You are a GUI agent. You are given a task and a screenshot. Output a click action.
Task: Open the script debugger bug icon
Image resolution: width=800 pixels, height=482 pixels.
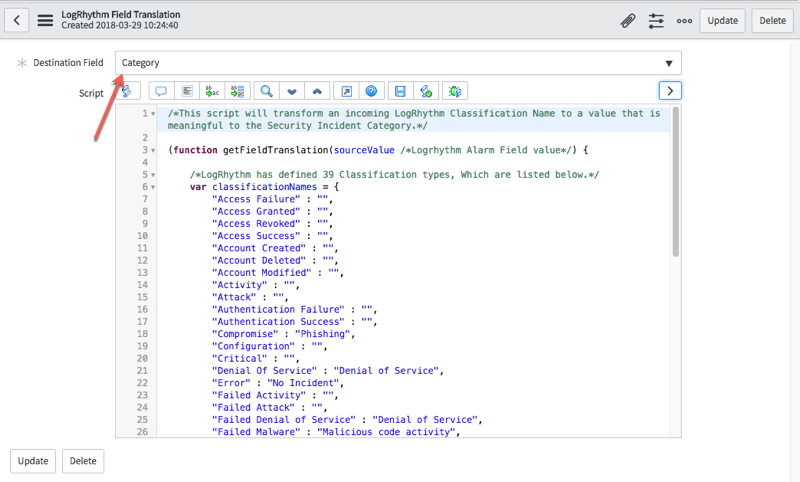455,91
